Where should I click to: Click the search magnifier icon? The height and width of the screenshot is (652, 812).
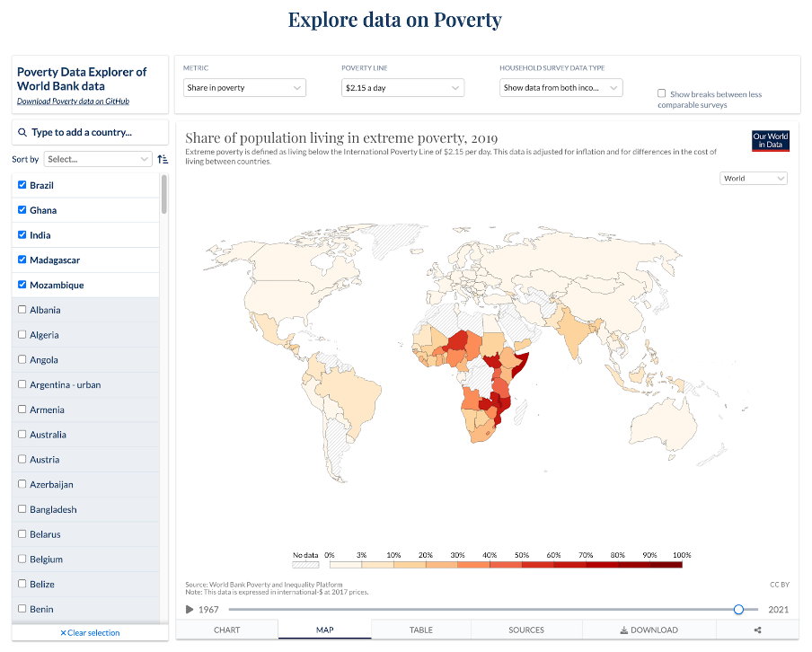pos(22,132)
